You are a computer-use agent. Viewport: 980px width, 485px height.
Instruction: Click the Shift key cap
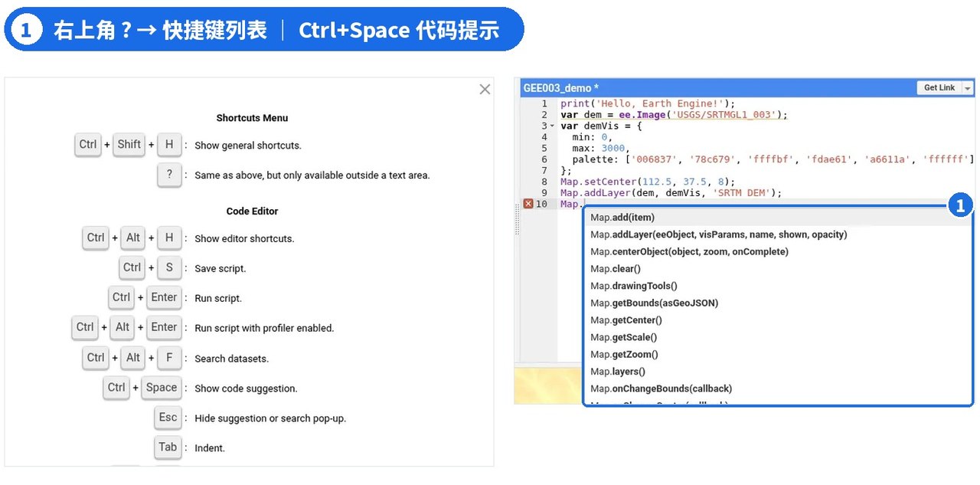(129, 145)
